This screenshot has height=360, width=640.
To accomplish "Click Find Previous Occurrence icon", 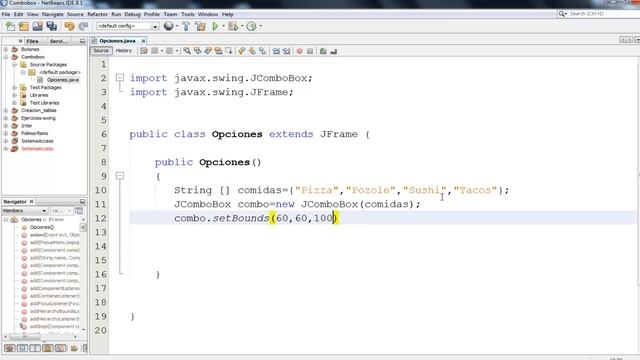I will pyautogui.click(x=198, y=51).
